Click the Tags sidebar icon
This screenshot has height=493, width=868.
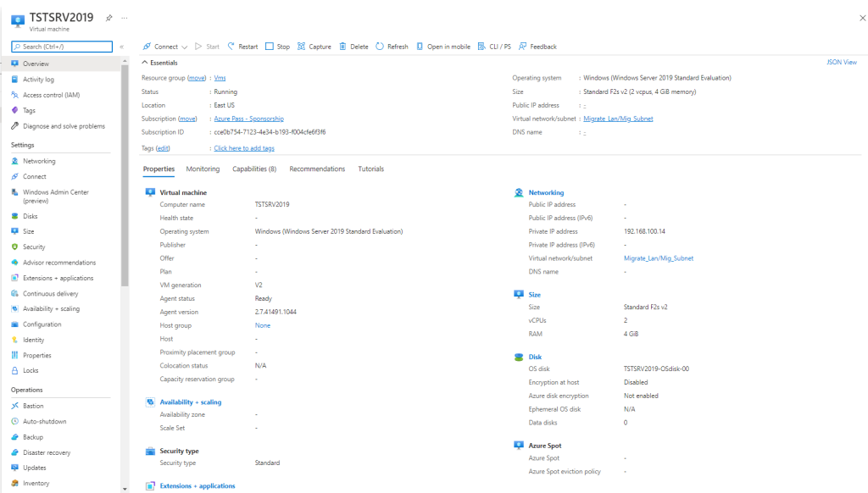(x=15, y=110)
